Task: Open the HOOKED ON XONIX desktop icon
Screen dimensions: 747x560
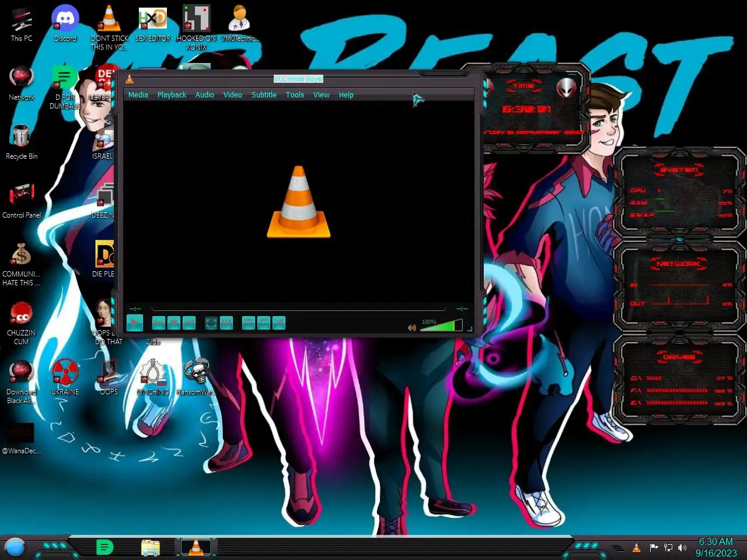Action: (197, 27)
